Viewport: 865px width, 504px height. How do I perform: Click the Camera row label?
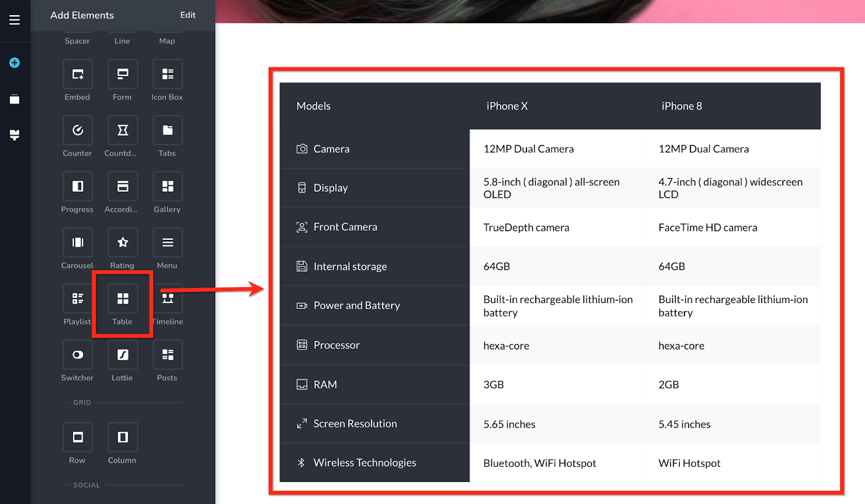331,149
